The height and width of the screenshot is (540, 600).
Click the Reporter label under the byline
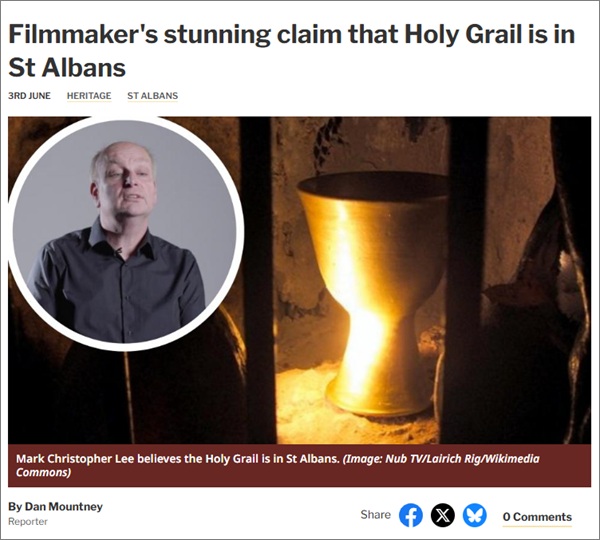point(28,522)
